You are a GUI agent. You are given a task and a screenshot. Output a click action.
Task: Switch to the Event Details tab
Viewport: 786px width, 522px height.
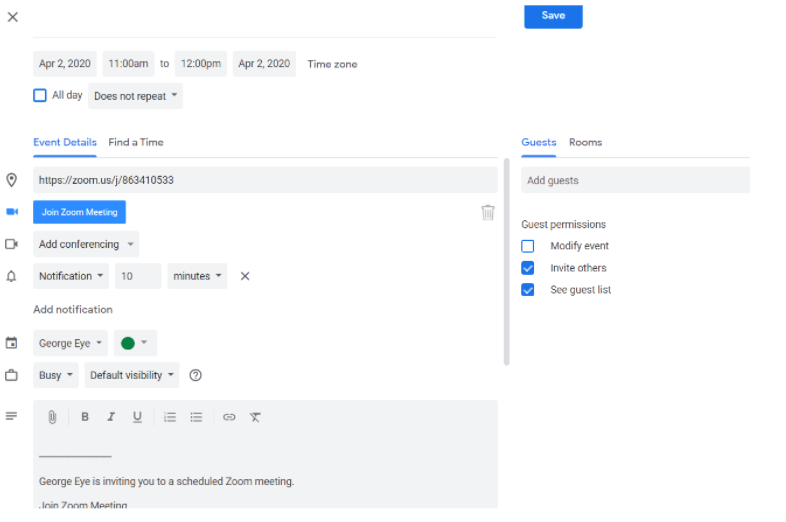(x=65, y=142)
